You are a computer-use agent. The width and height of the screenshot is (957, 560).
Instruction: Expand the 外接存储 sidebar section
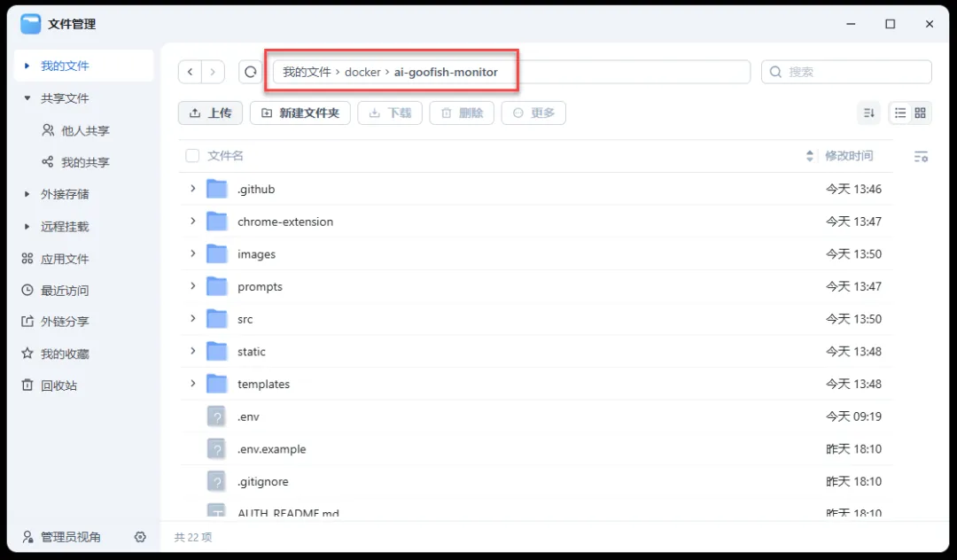[x=27, y=194]
